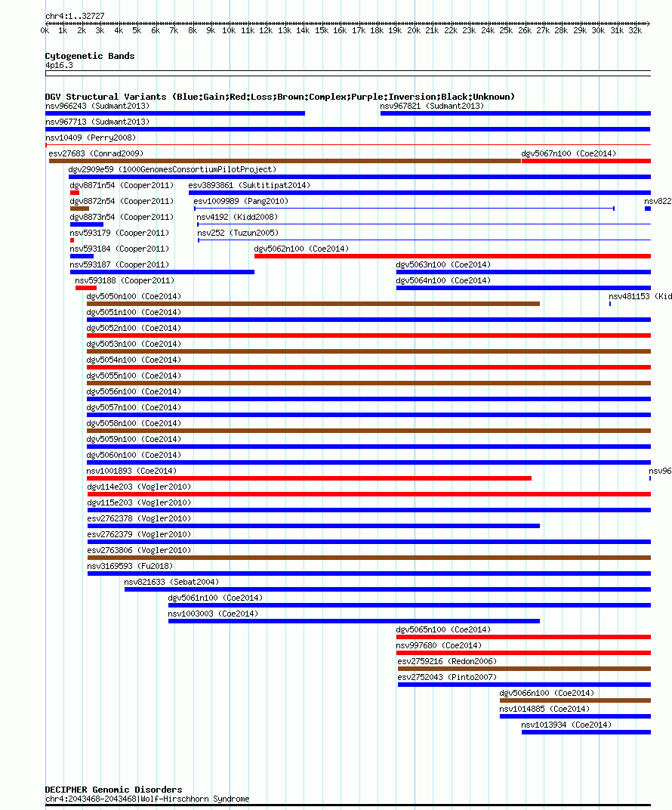Click dgv8872n54 (Cooper2011) label

tap(122, 202)
